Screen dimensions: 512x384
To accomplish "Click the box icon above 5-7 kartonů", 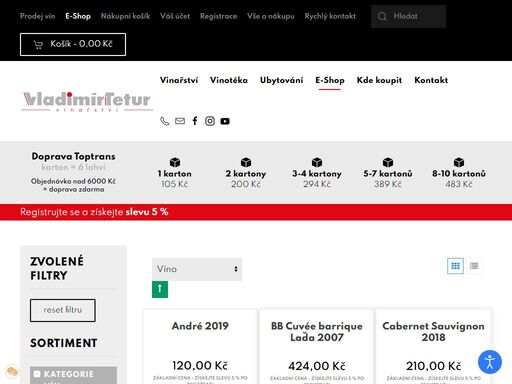I will pos(388,162).
